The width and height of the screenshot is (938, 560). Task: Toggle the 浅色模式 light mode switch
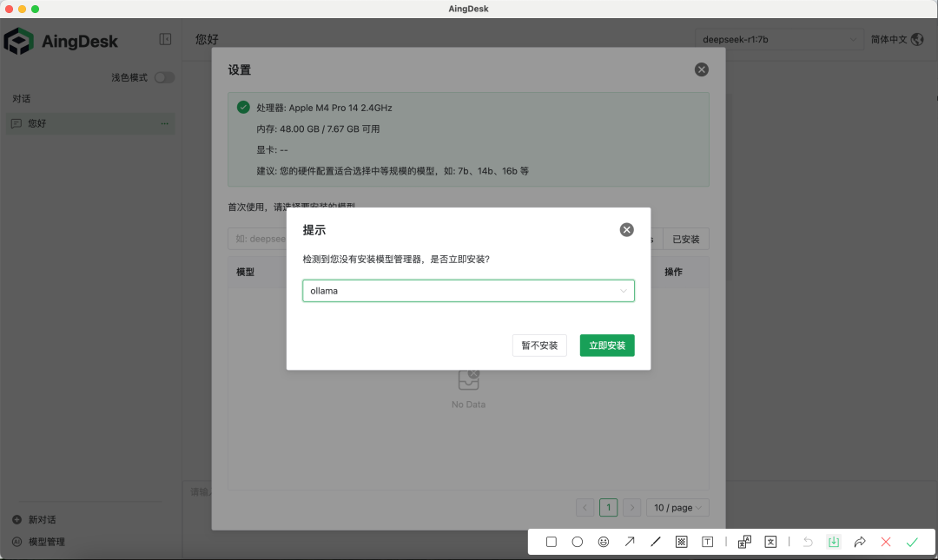(164, 78)
